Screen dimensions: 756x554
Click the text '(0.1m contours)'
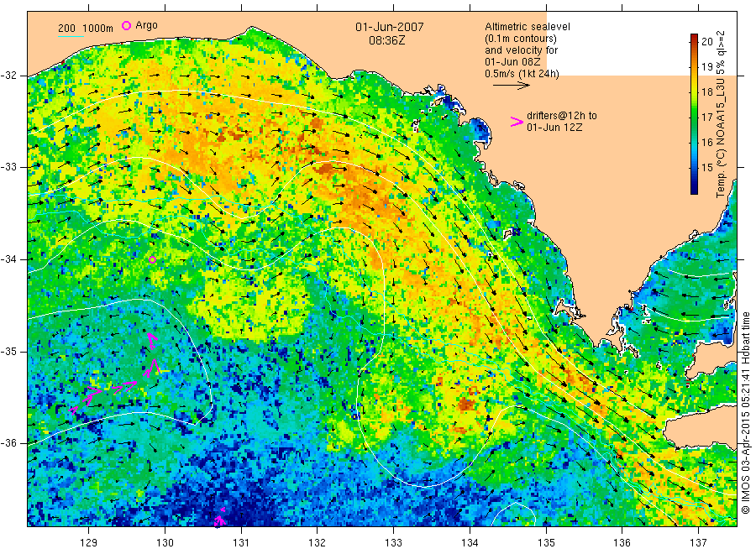[x=520, y=39]
